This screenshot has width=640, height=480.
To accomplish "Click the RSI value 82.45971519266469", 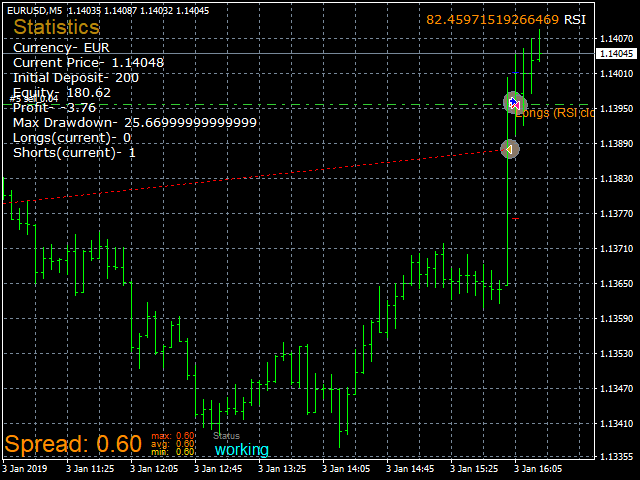I will click(x=492, y=20).
